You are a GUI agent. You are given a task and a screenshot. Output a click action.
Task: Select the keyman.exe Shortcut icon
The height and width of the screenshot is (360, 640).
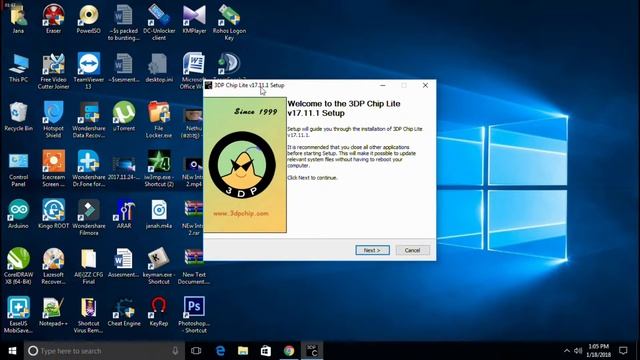coord(159,266)
